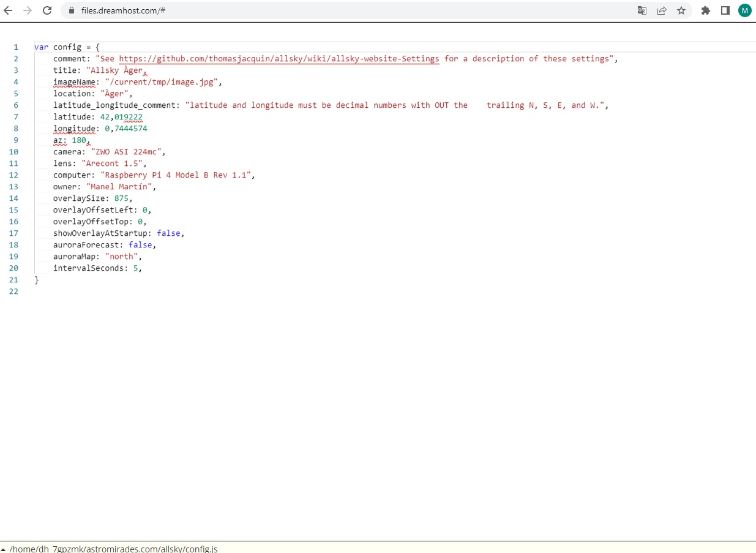756x553 pixels.
Task: Click the browser back arrow
Action: pos(8,10)
